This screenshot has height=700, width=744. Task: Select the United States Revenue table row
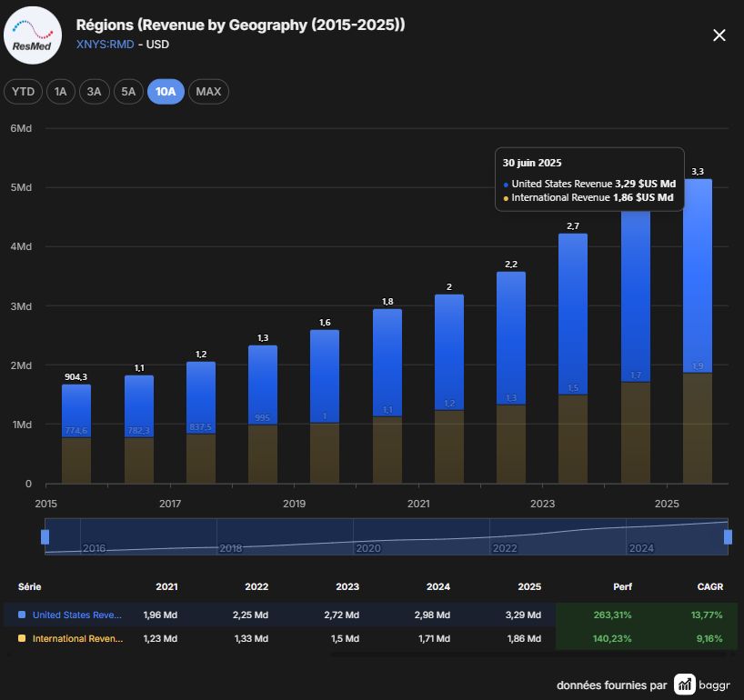pos(370,615)
